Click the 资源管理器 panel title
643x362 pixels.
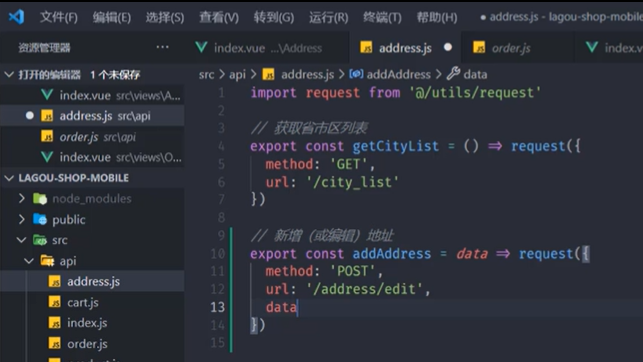(x=44, y=48)
